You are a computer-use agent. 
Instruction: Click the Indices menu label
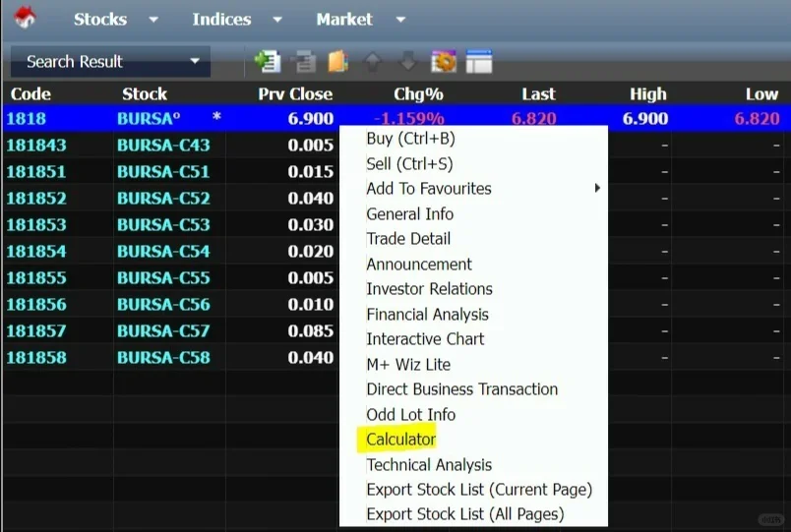221,19
